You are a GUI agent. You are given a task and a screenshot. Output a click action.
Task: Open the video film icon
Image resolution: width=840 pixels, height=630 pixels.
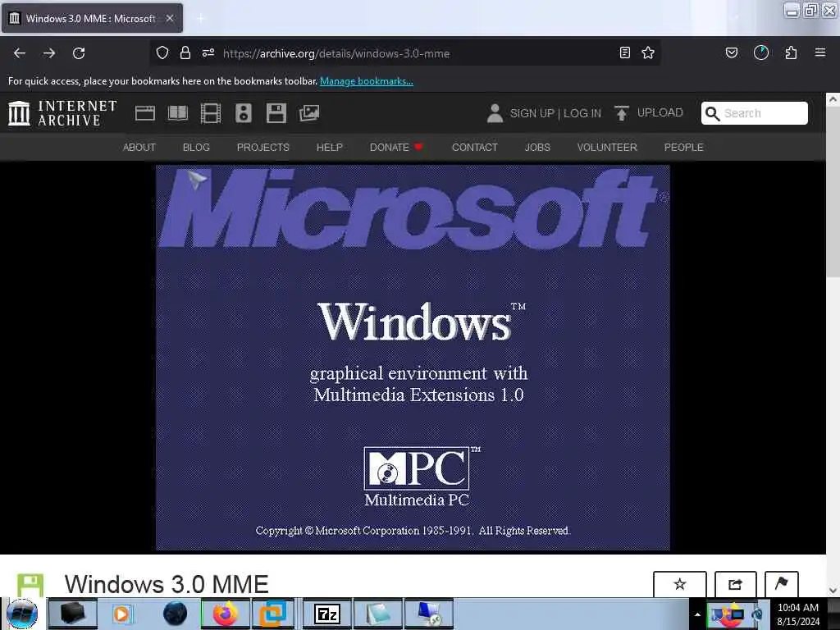(211, 113)
